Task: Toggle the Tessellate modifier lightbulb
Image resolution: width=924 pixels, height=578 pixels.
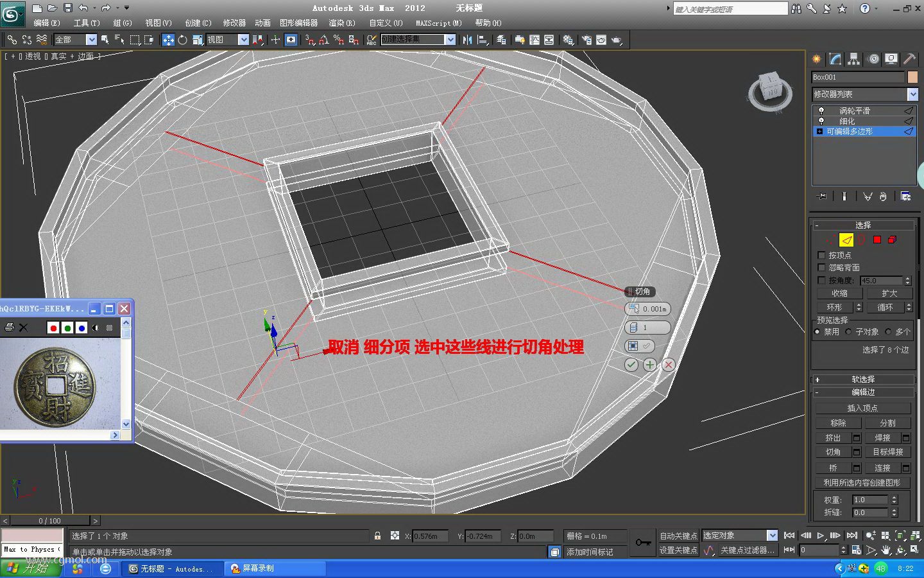Action: (821, 121)
